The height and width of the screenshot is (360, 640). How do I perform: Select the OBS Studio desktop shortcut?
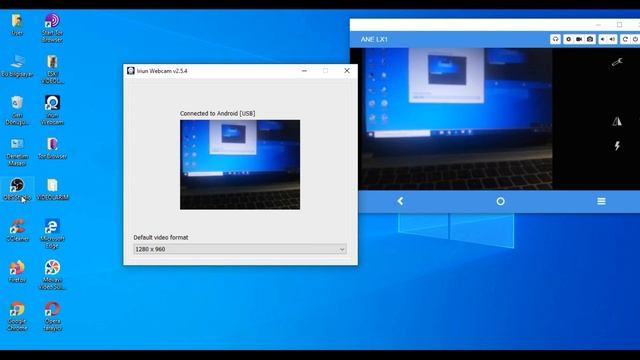tap(17, 189)
